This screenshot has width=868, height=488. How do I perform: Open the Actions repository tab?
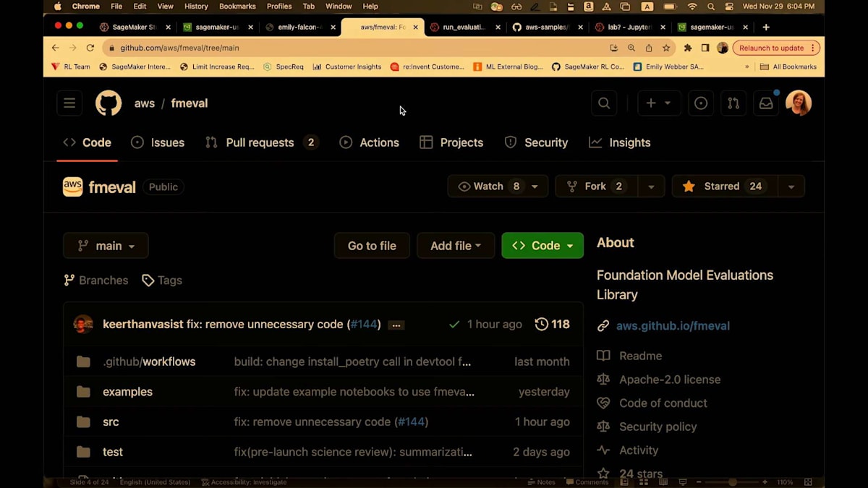[x=370, y=142]
